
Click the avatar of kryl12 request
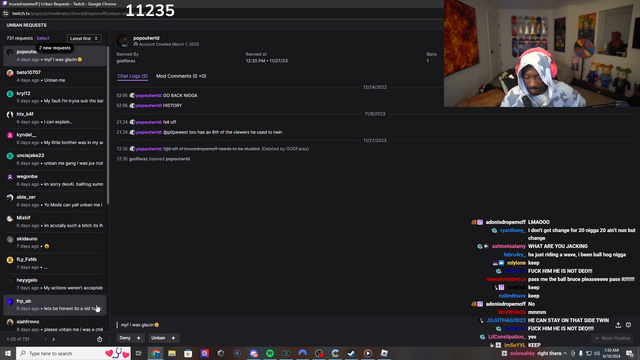pos(10,94)
